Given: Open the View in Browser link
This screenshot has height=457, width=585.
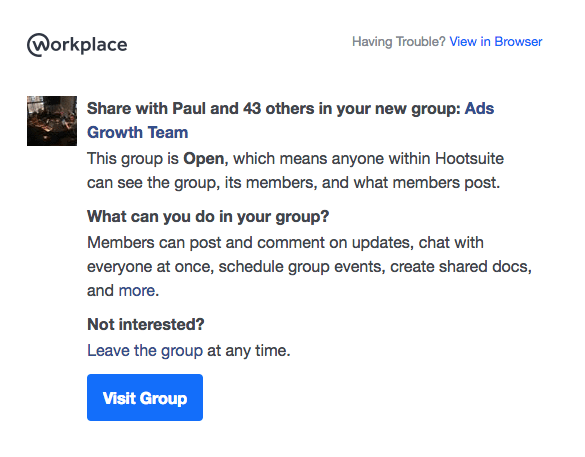Looking at the screenshot, I should pos(495,41).
